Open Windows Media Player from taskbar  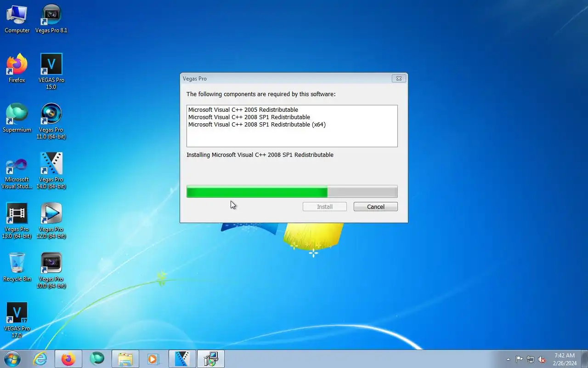pos(153,359)
